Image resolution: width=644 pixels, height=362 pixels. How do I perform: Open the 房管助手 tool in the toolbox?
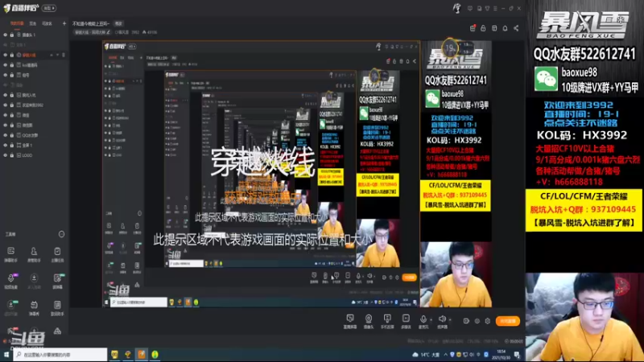[34, 254]
